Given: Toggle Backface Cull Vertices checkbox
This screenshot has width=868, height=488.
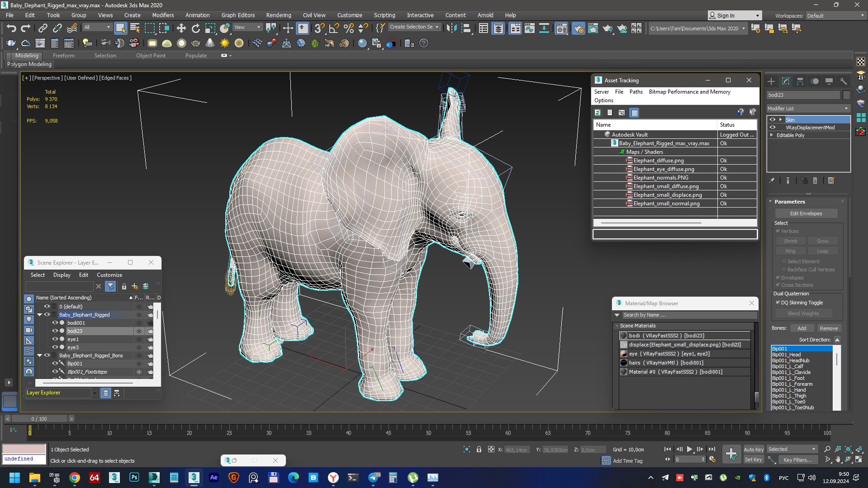Looking at the screenshot, I should tap(784, 270).
